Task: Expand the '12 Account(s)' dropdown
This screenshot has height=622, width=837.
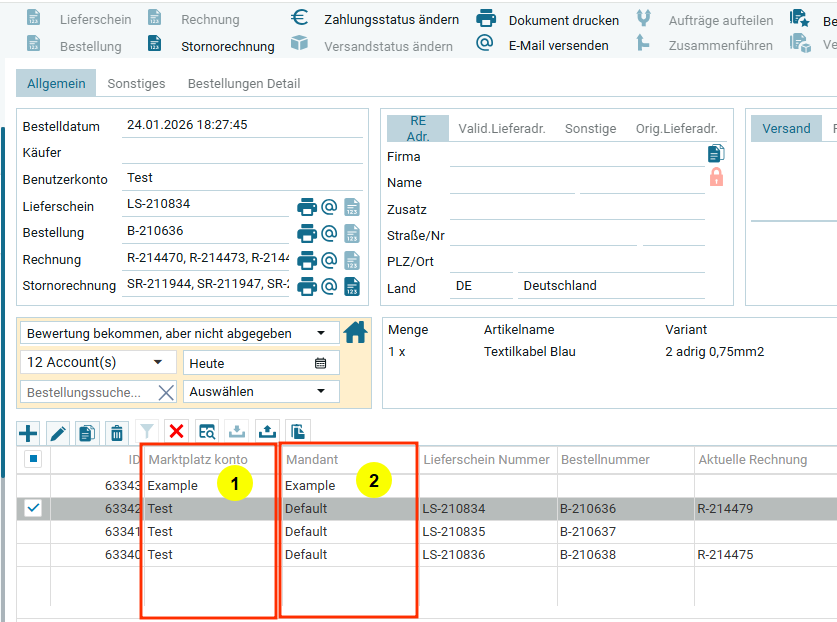Action: (97, 362)
